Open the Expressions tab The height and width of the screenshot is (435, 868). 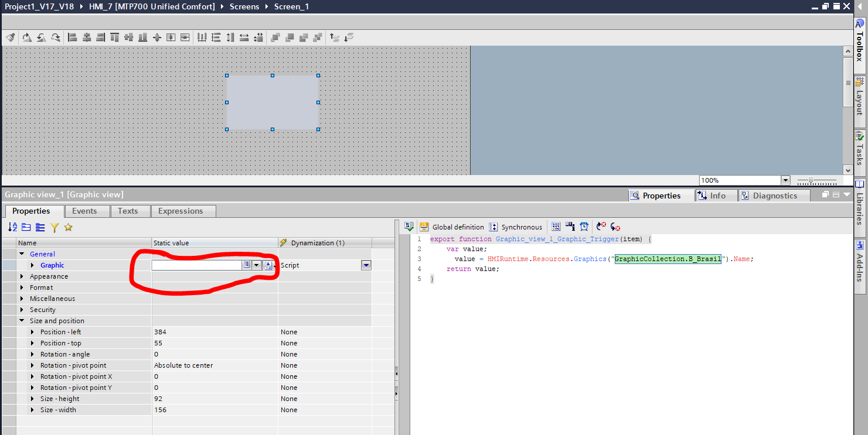[181, 211]
